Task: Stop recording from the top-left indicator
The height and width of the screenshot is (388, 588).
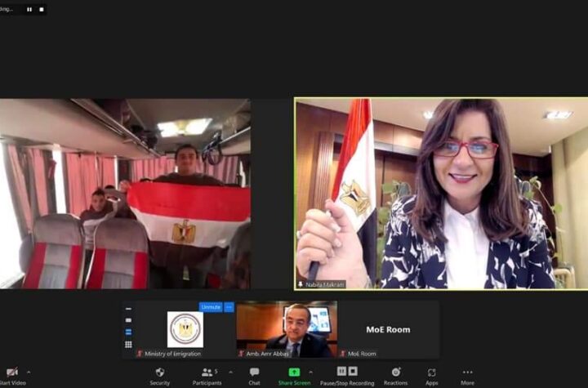Action: click(x=39, y=10)
